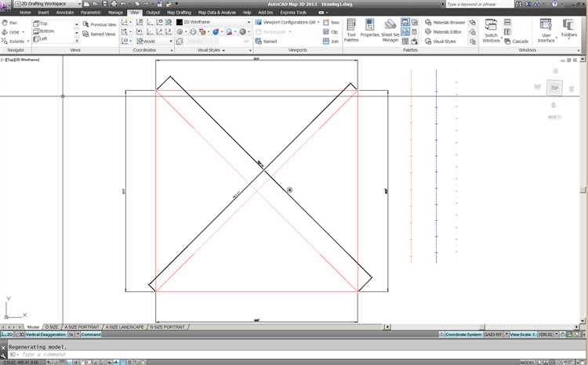Switch to the Insert ribbon tab

43,13
